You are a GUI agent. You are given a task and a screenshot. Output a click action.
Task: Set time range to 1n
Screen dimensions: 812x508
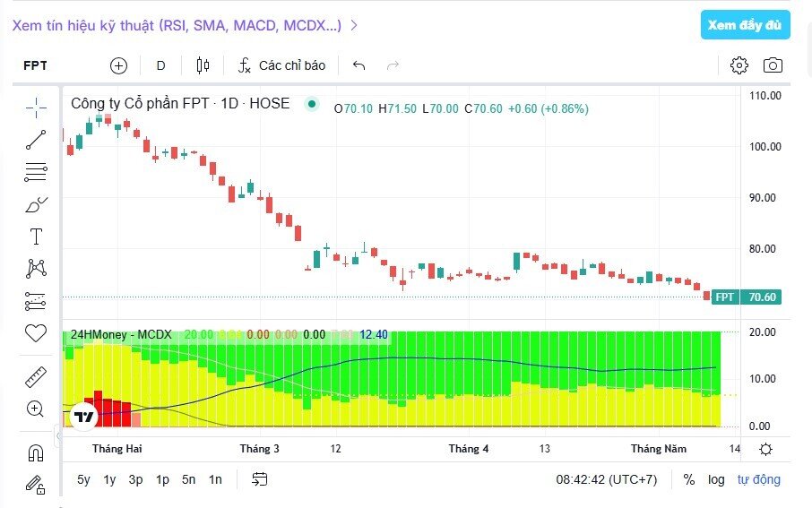pos(215,479)
